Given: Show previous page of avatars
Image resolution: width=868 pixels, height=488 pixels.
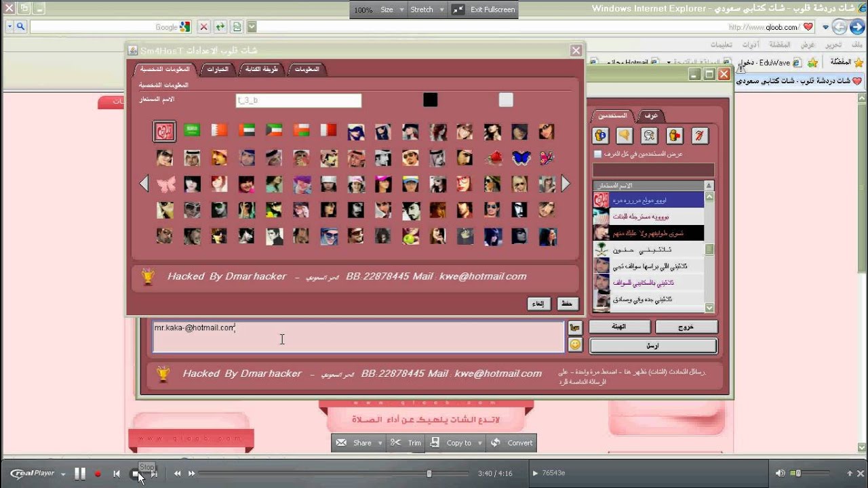Looking at the screenshot, I should (x=144, y=184).
